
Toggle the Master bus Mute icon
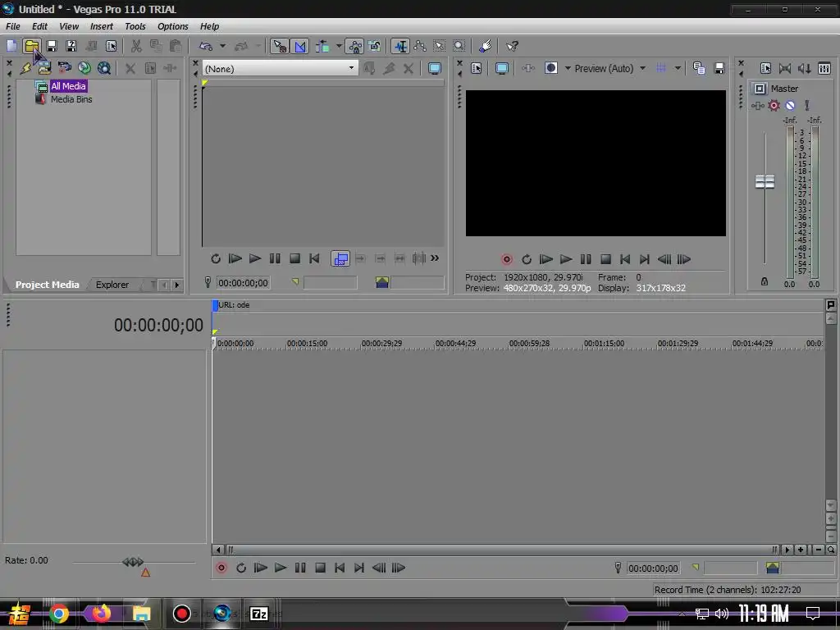(x=790, y=106)
